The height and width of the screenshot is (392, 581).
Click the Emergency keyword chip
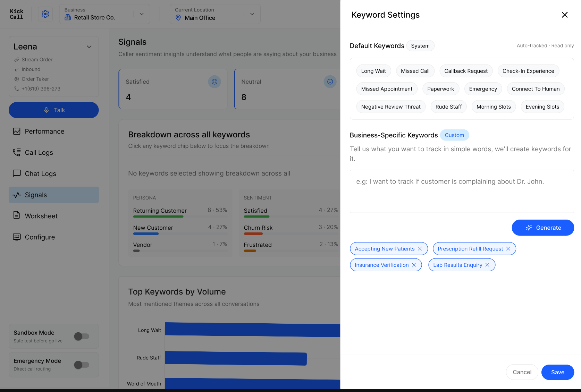[483, 89]
